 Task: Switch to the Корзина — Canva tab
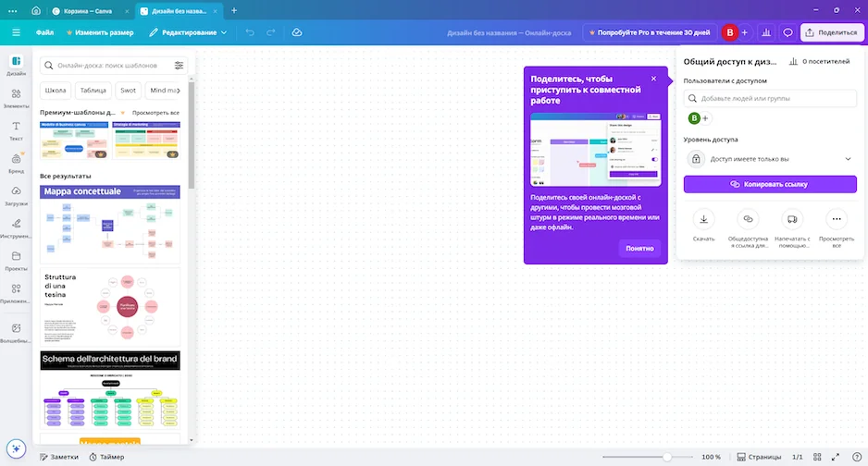pos(89,11)
